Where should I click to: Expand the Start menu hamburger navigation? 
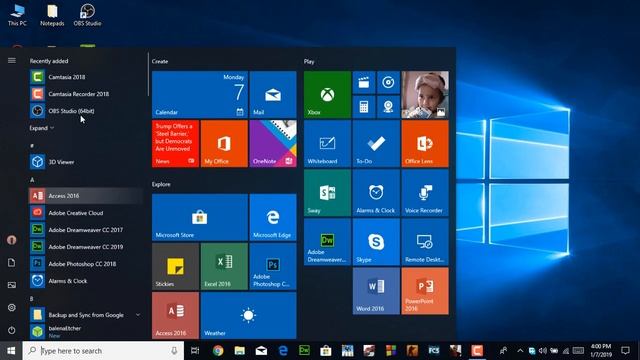[x=11, y=60]
